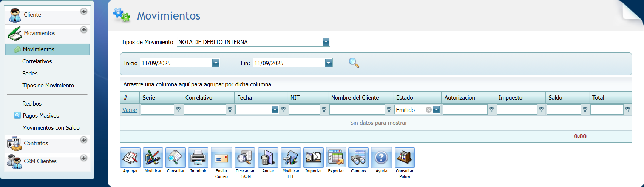Open the Consultar magnifier icon

click(176, 158)
